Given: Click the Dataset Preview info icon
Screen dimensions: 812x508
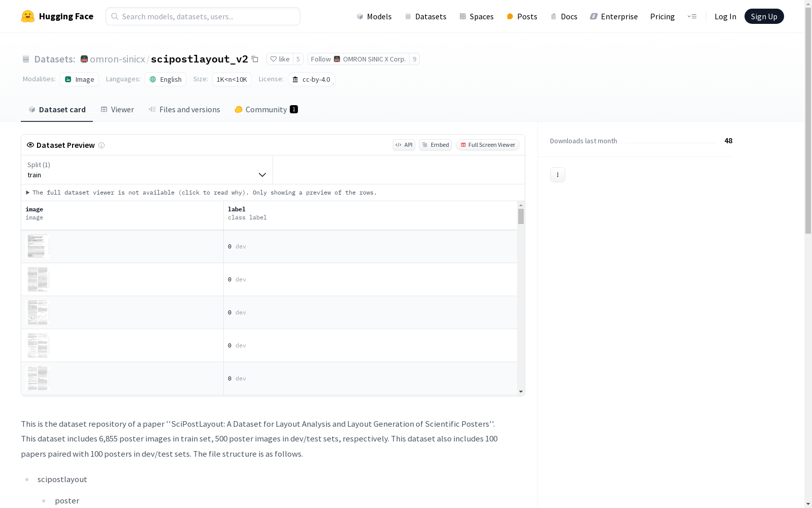Looking at the screenshot, I should (101, 145).
